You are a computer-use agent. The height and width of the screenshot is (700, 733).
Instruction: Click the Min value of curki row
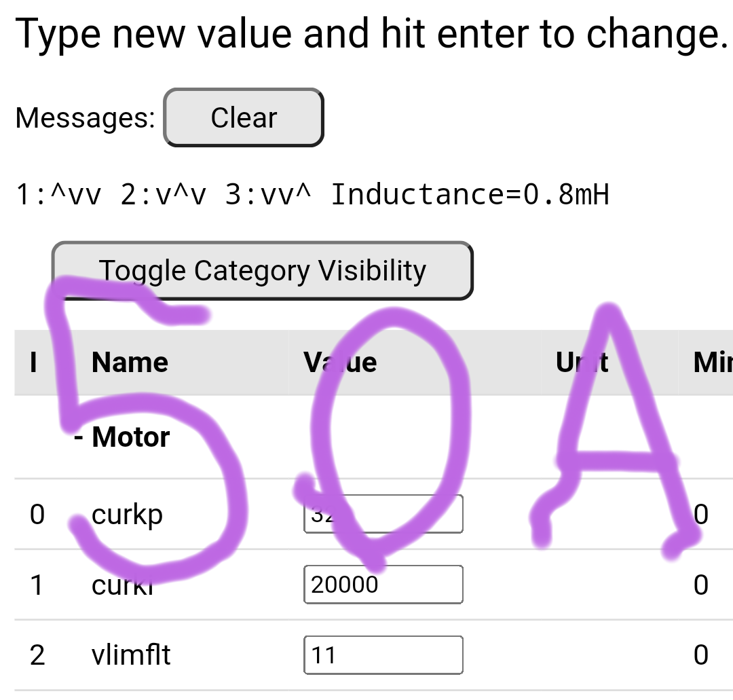click(x=701, y=585)
